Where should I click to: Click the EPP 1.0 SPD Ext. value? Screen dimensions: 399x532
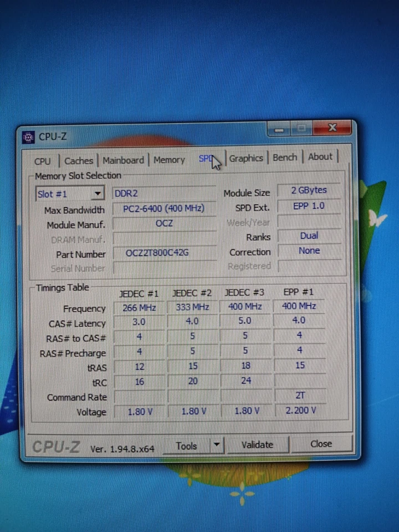pyautogui.click(x=309, y=206)
